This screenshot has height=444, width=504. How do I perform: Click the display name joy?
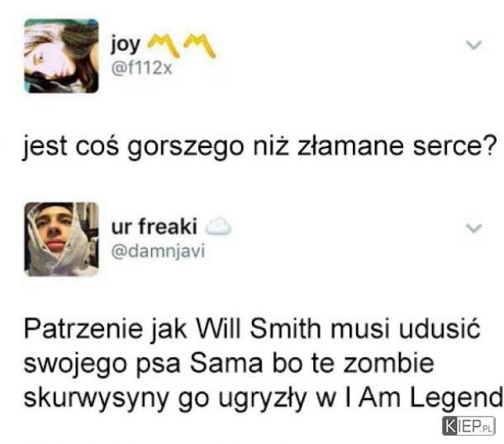pyautogui.click(x=126, y=45)
